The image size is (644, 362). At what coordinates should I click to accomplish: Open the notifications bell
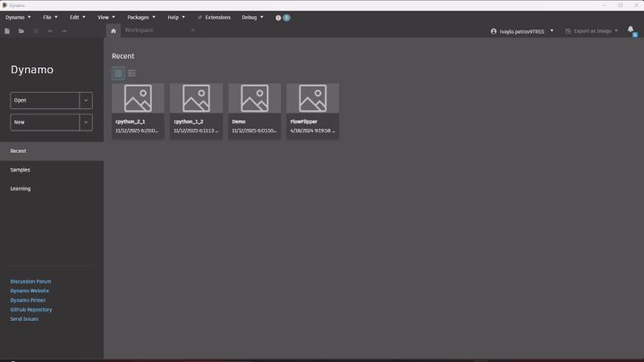pyautogui.click(x=631, y=30)
